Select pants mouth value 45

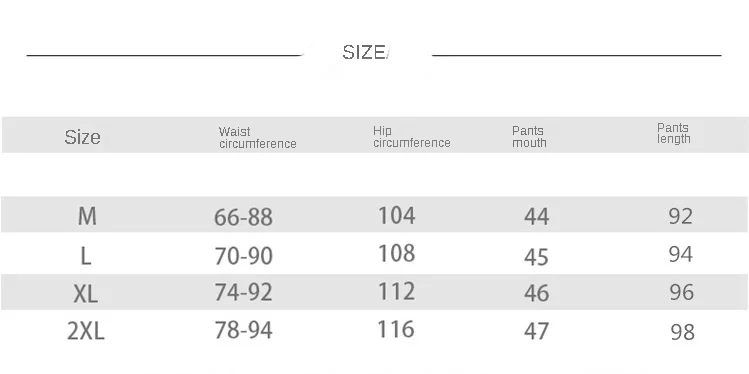pos(536,257)
